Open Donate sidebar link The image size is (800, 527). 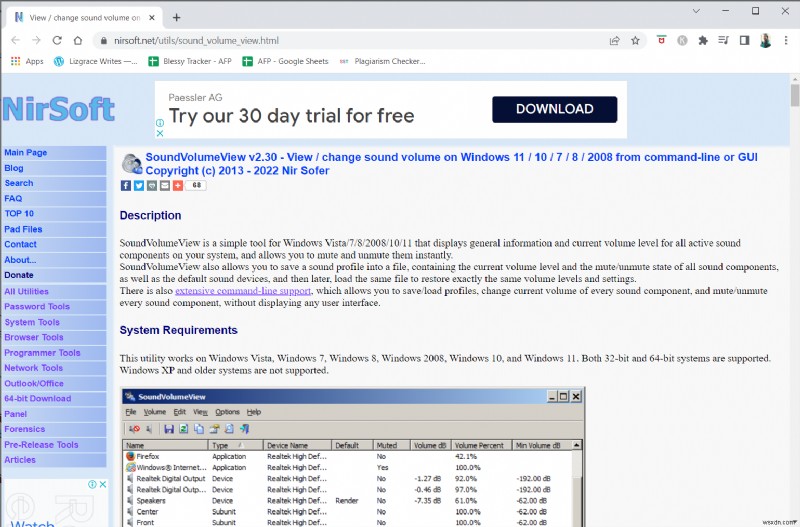pyautogui.click(x=19, y=275)
